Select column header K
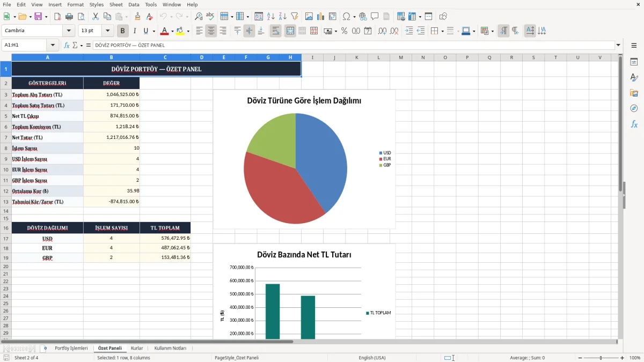 [356, 57]
